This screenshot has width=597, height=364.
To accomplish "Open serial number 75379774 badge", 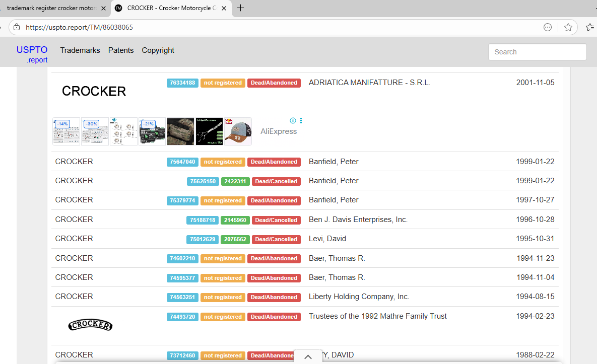I will (182, 201).
